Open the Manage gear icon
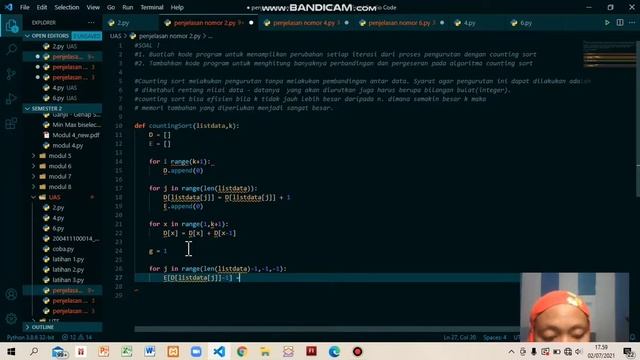Screen dimensions: 640x360 11,318
